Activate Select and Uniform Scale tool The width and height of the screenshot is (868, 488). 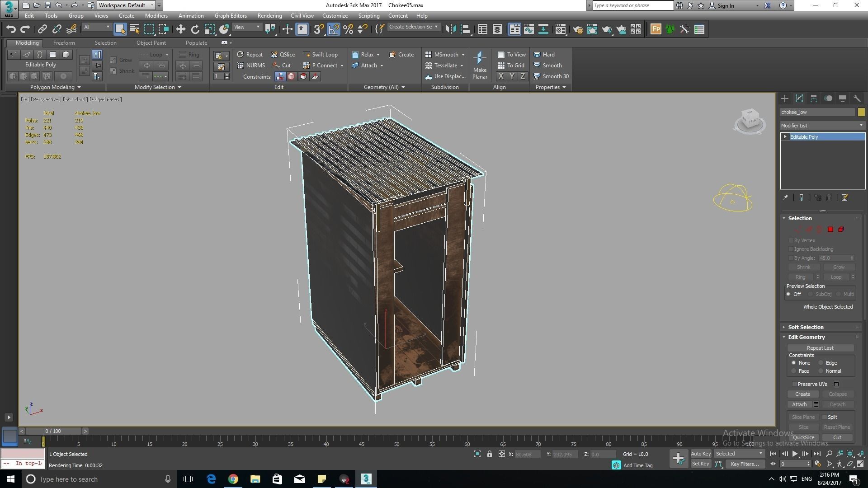click(209, 29)
